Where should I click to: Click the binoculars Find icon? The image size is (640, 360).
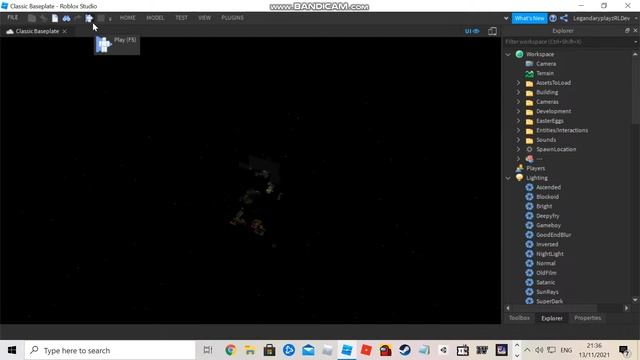[66, 18]
